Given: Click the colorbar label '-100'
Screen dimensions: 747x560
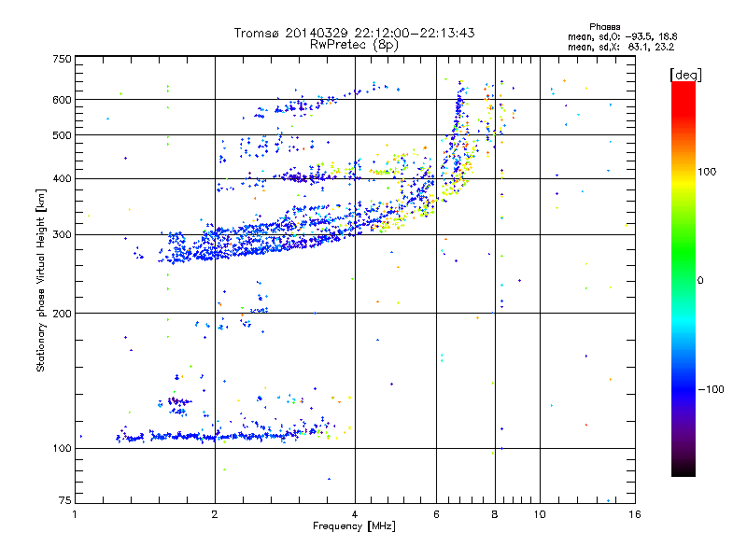Looking at the screenshot, I should pyautogui.click(x=712, y=389).
